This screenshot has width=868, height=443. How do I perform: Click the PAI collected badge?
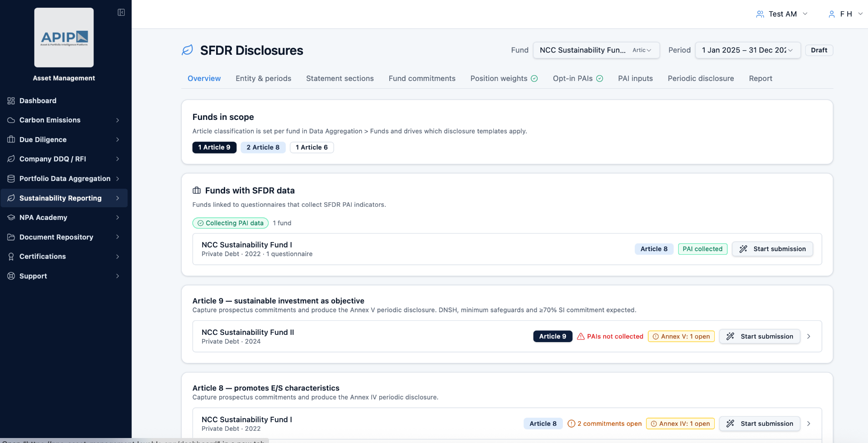(x=703, y=249)
